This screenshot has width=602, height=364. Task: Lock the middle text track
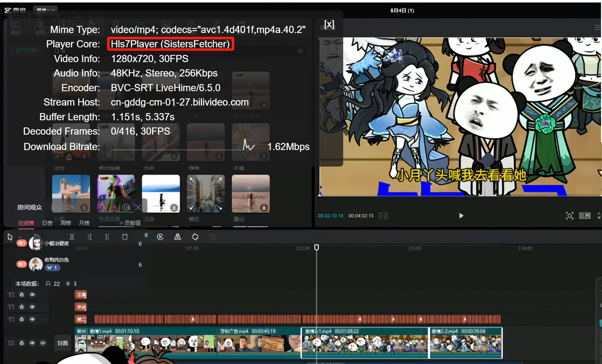coord(22,307)
